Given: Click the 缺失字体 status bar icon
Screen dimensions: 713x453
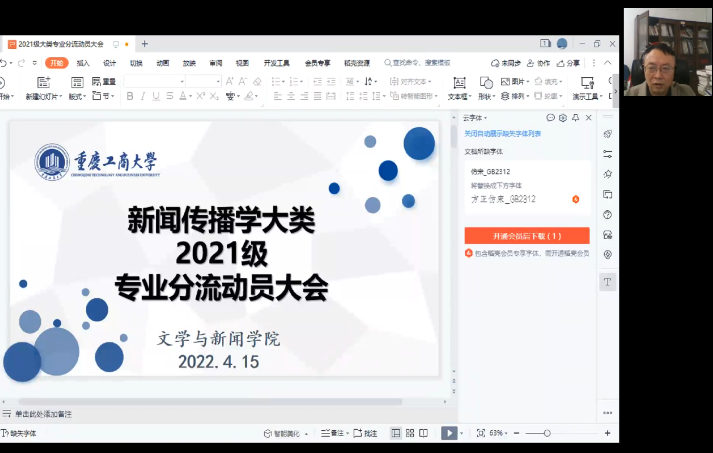Looking at the screenshot, I should [x=6, y=433].
